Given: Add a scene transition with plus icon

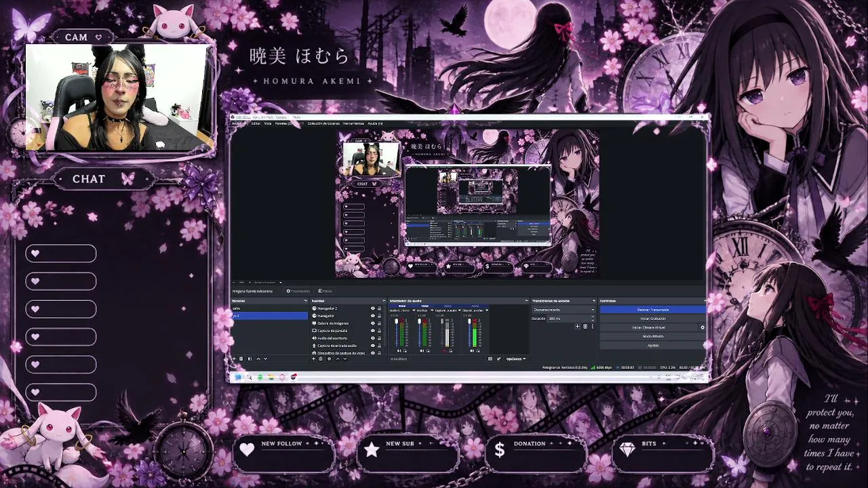Looking at the screenshot, I should (578, 327).
